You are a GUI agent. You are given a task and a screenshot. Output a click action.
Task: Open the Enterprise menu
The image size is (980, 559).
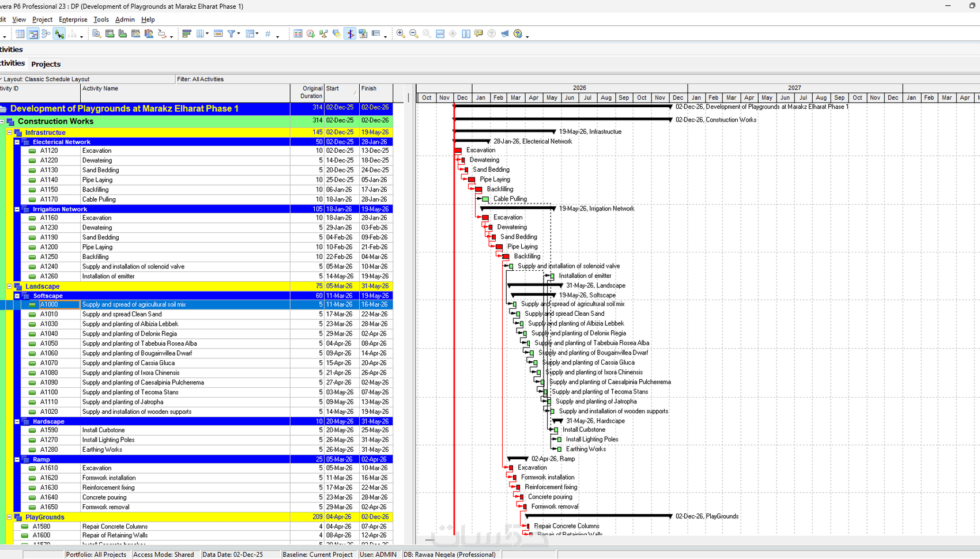pos(73,20)
